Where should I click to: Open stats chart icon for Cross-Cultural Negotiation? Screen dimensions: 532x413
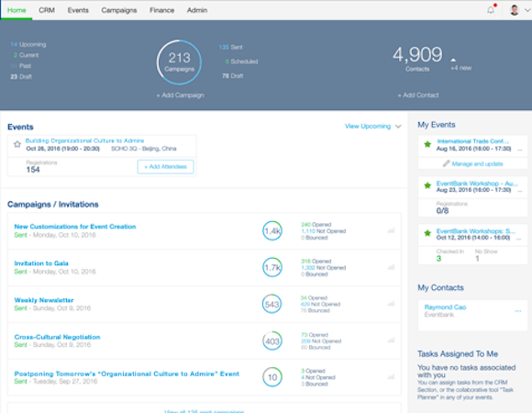pos(391,340)
